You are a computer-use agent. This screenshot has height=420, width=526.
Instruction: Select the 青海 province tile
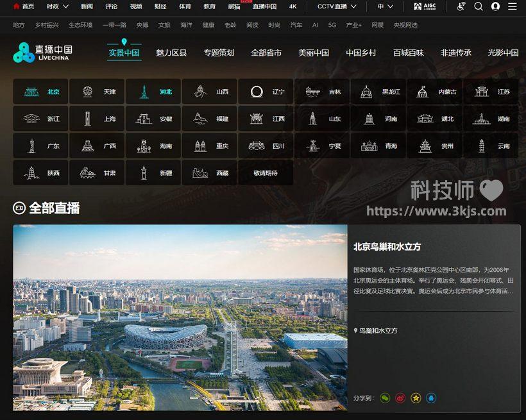[378, 146]
